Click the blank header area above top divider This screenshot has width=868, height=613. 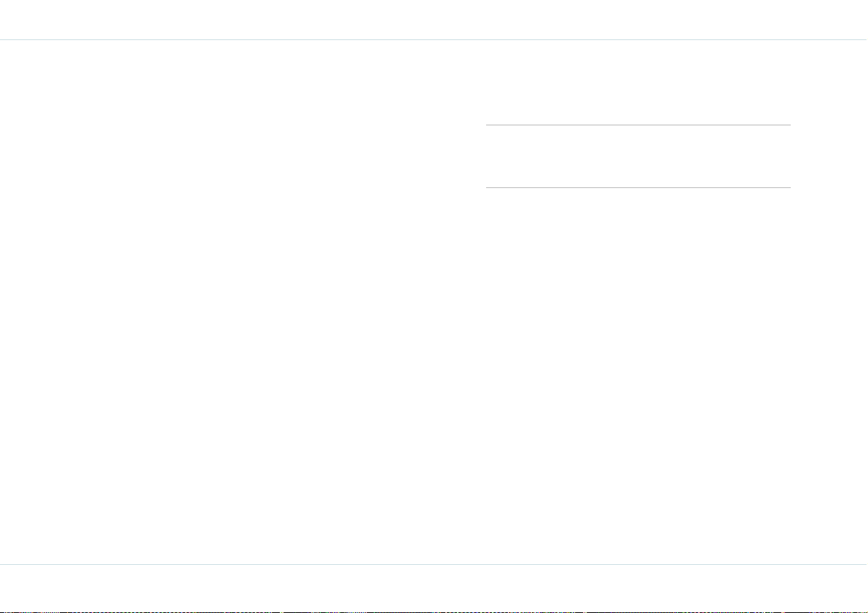coord(434,20)
